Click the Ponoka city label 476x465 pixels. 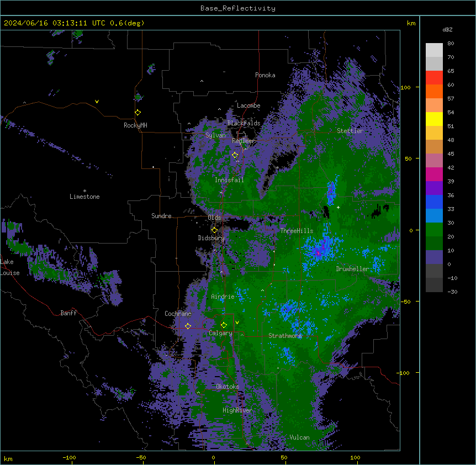click(265, 75)
